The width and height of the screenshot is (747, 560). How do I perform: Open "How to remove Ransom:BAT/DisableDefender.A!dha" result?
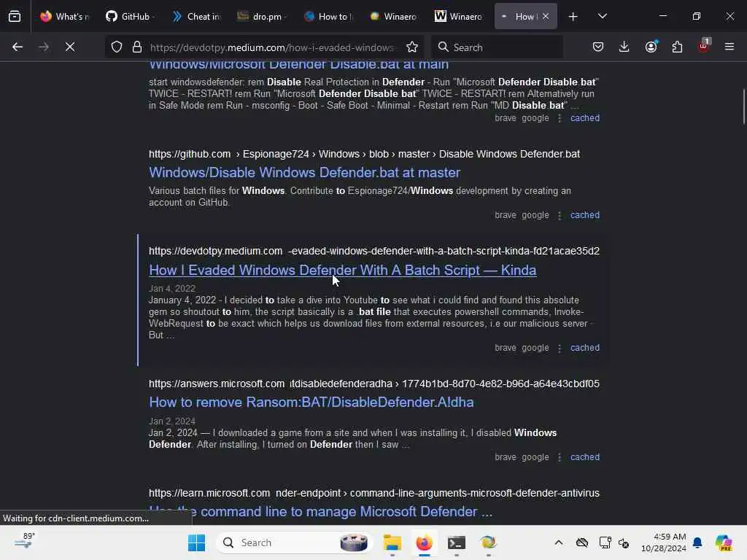pyautogui.click(x=311, y=402)
